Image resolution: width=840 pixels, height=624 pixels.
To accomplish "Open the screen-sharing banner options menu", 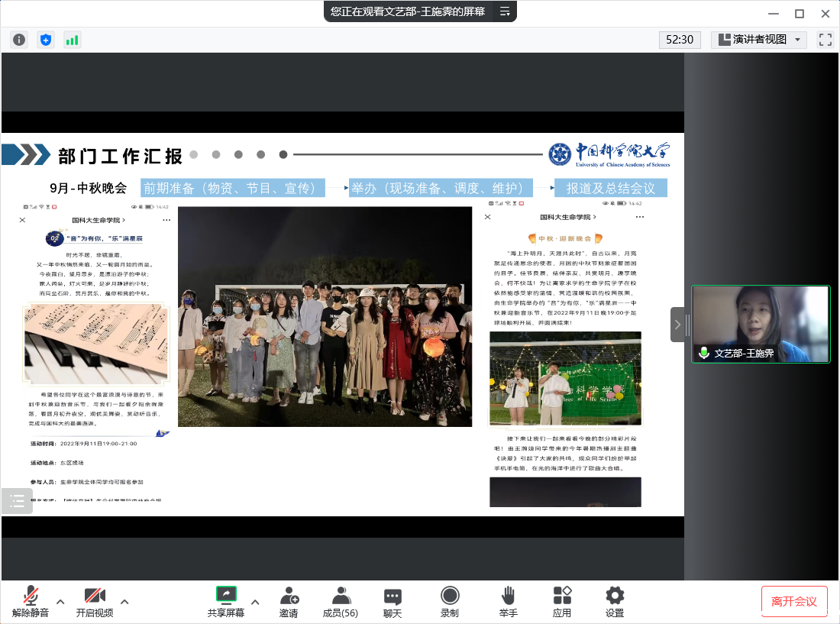I will (x=505, y=11).
